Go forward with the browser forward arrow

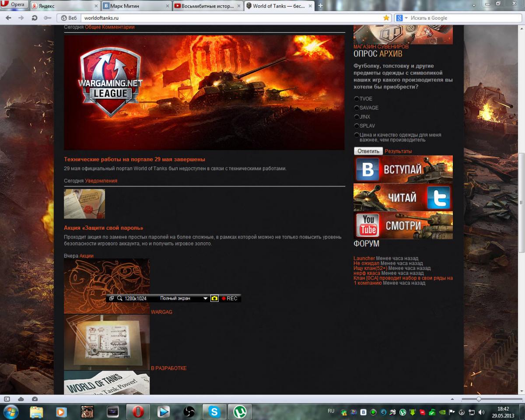click(21, 18)
